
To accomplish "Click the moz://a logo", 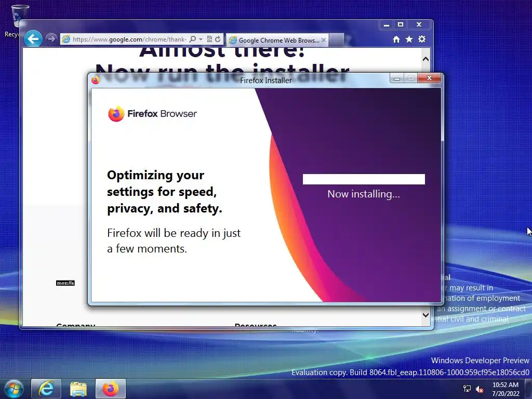I will pos(65,283).
